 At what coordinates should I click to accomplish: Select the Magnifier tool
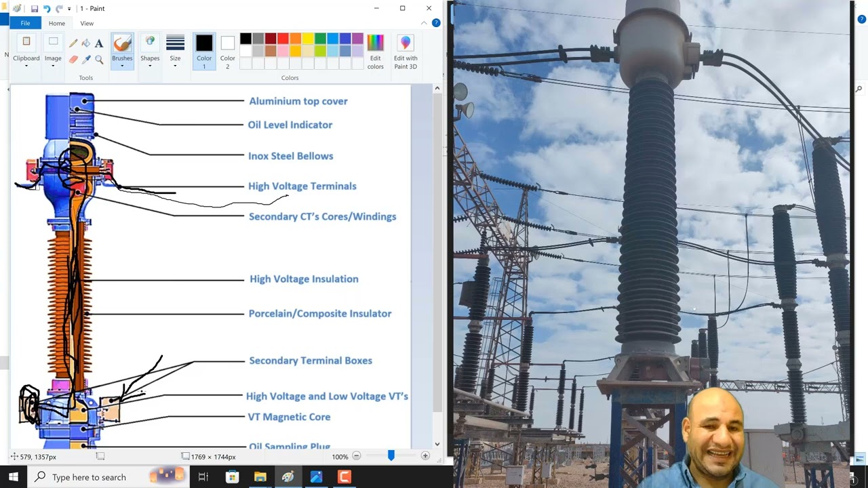pyautogui.click(x=99, y=60)
